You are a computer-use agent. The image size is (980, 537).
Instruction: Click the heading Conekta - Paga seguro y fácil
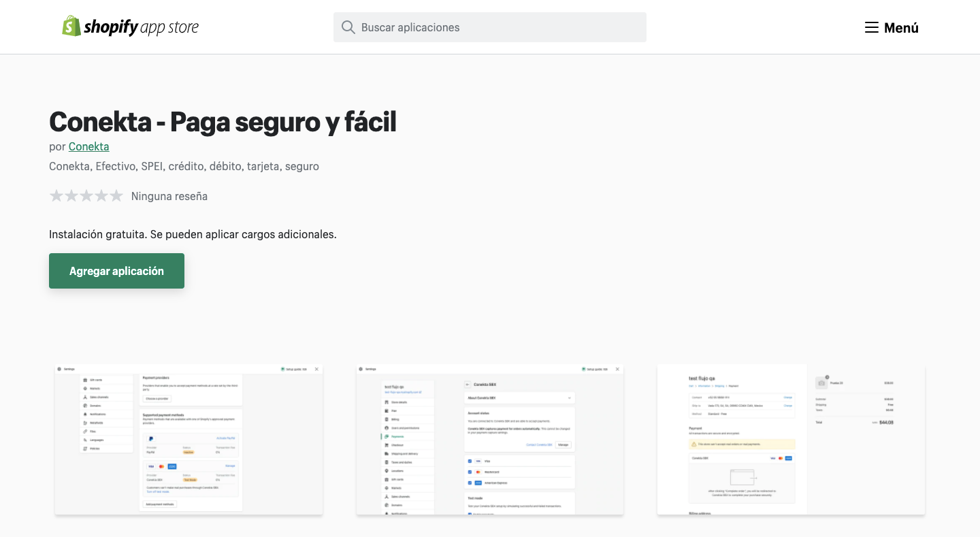[223, 122]
